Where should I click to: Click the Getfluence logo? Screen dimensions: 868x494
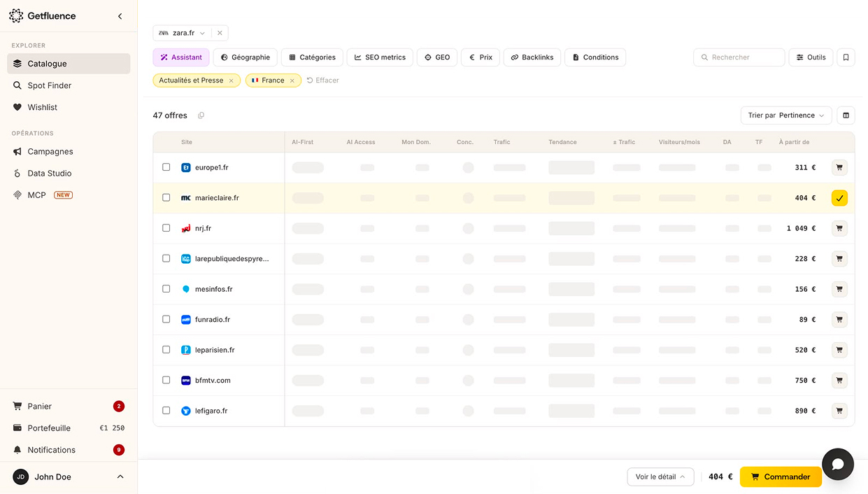[x=42, y=16]
